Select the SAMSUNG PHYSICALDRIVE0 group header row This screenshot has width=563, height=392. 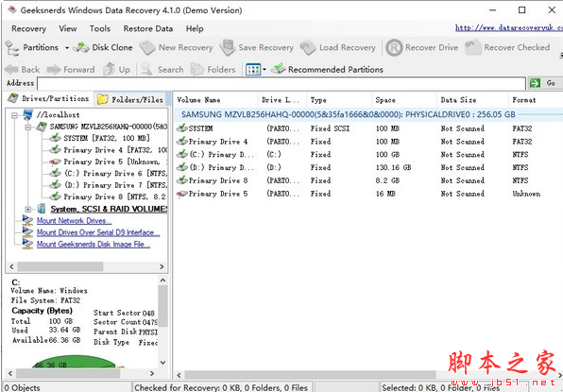[368, 114]
